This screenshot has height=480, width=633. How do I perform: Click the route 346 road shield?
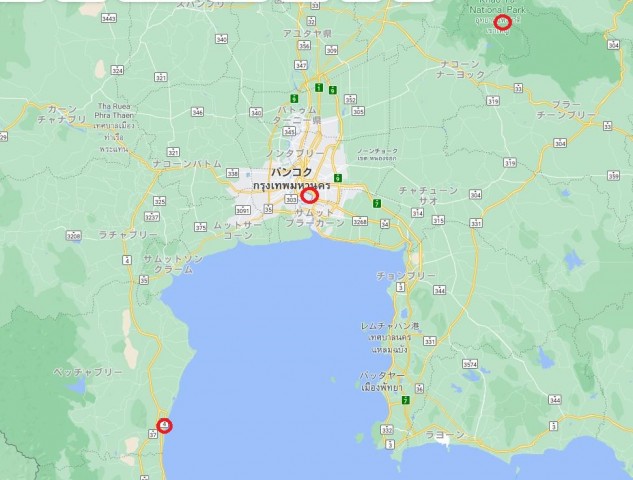pos(197,112)
